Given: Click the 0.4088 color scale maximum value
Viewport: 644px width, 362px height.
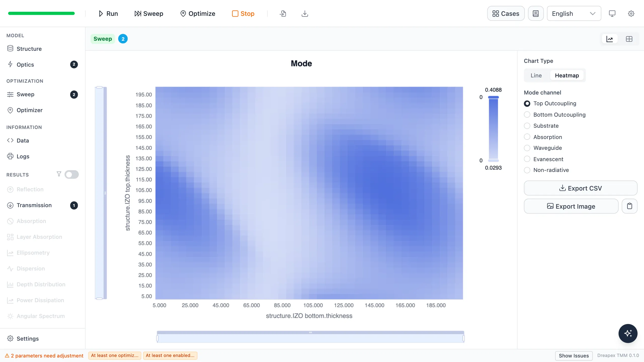Looking at the screenshot, I should pos(493,90).
